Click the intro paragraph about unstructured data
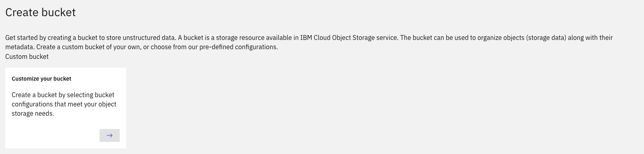 pyautogui.click(x=309, y=42)
